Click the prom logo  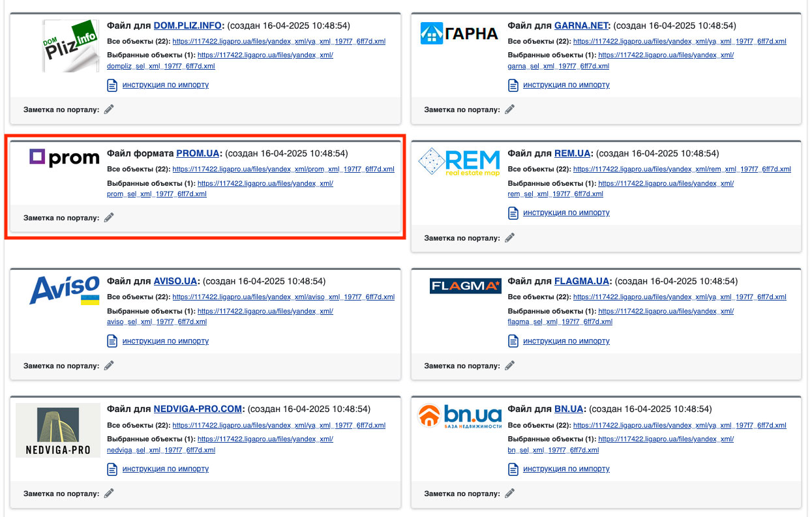(64, 157)
